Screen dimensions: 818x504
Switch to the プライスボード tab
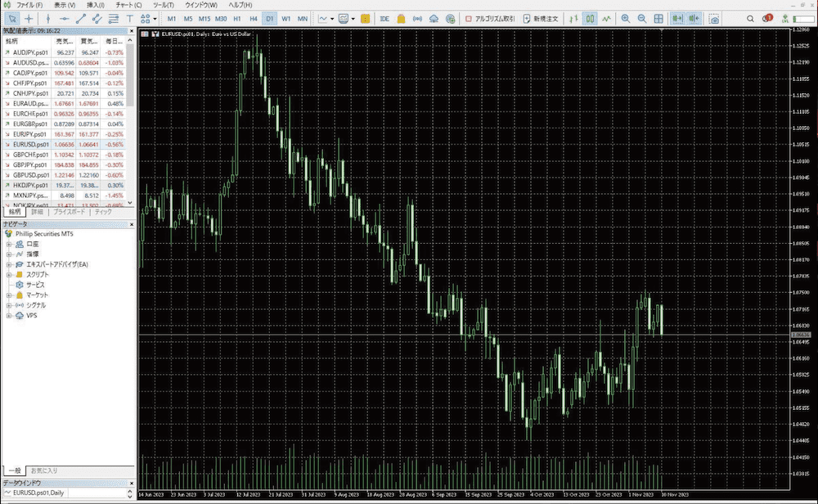click(x=69, y=211)
